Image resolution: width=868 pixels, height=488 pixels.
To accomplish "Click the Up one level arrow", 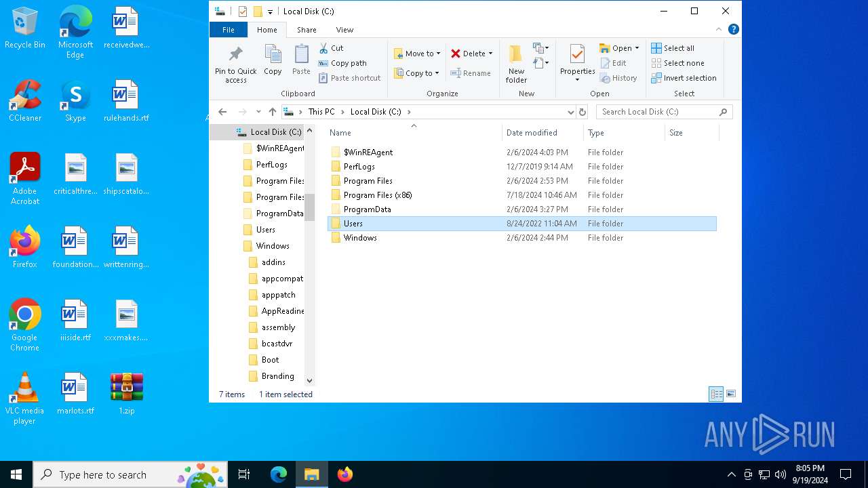I will click(x=273, y=112).
